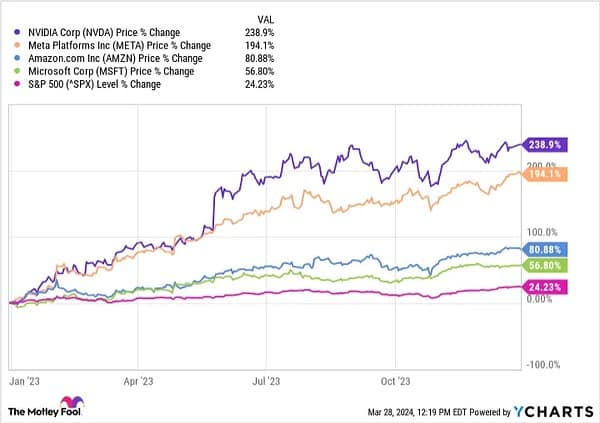Click the magenta 24.23% end-of-line tag
Image resolution: width=600 pixels, height=423 pixels.
click(546, 286)
